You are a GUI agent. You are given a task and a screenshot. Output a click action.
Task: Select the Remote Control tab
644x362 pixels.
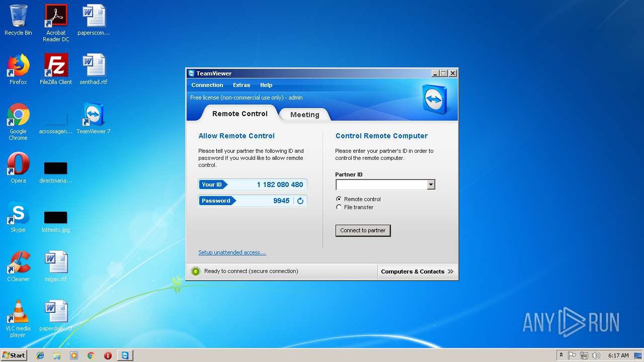[240, 114]
